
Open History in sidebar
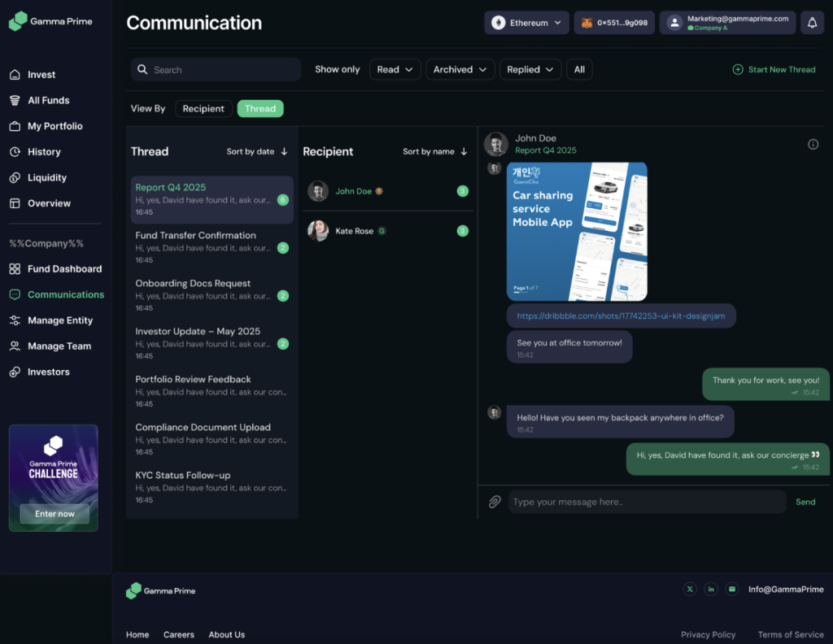coord(44,152)
